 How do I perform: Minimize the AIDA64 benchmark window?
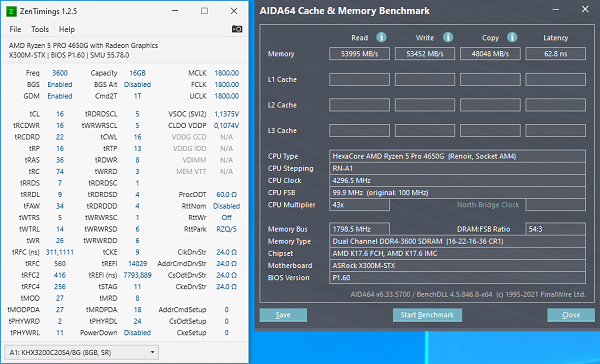tap(556, 9)
